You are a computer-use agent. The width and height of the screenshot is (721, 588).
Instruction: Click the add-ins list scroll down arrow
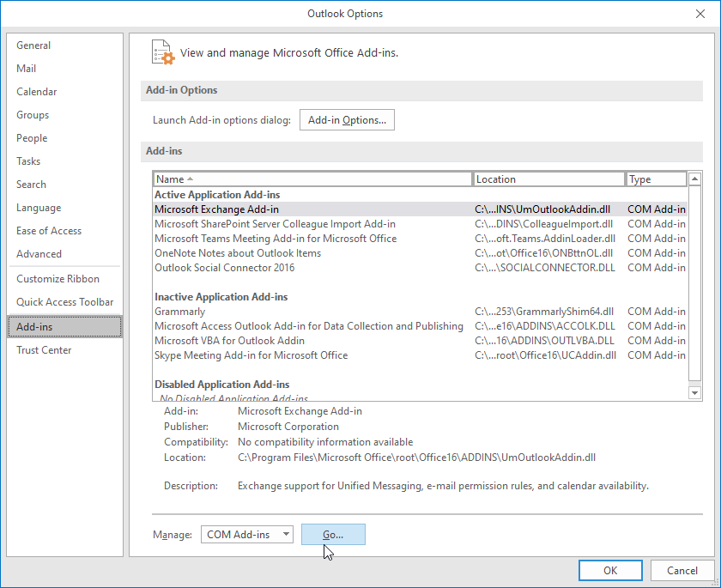click(x=694, y=393)
